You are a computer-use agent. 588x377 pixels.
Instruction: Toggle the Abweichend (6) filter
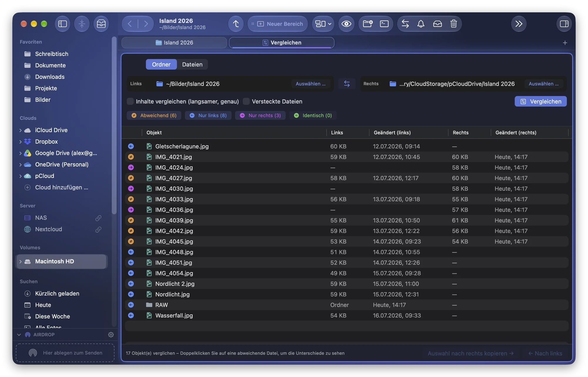coord(154,115)
